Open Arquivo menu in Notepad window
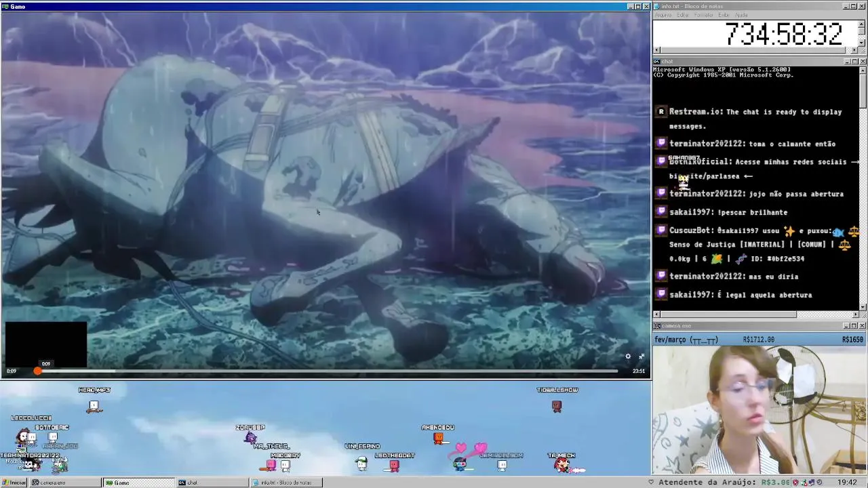868x488 pixels. [x=663, y=15]
